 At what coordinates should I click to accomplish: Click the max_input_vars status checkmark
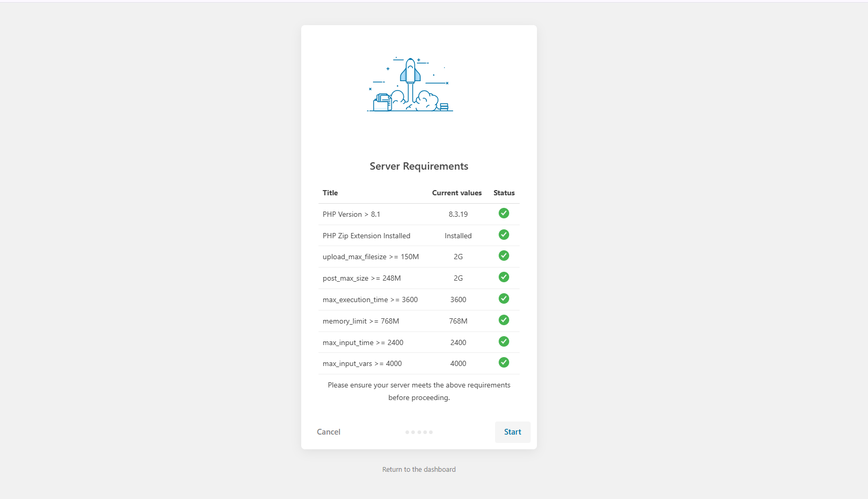(503, 362)
